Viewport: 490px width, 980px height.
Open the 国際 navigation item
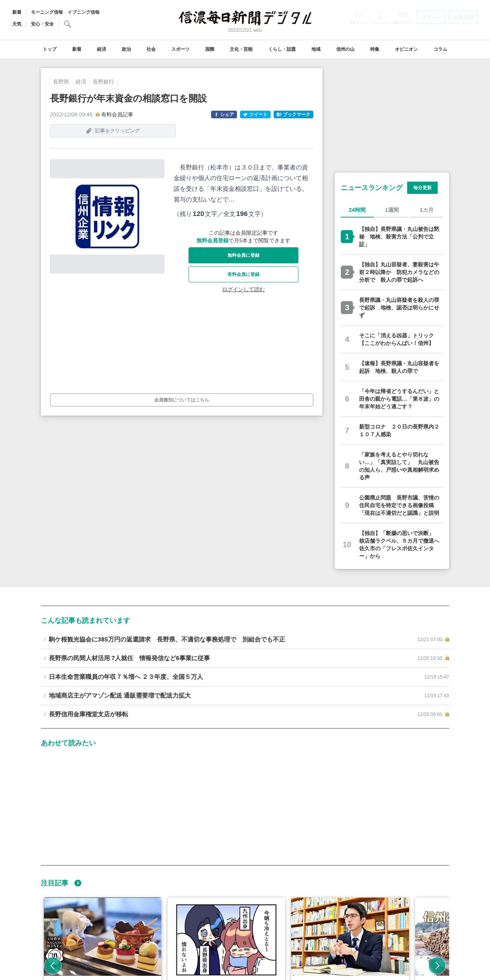210,49
